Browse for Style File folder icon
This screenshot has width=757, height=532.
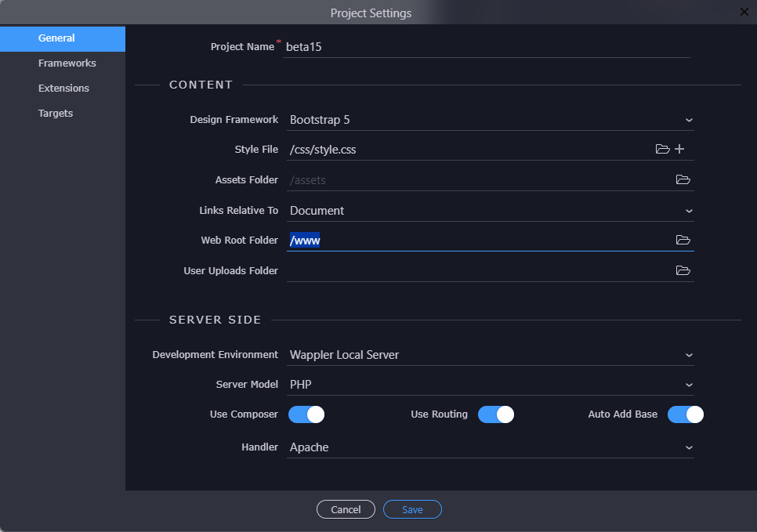coord(662,149)
